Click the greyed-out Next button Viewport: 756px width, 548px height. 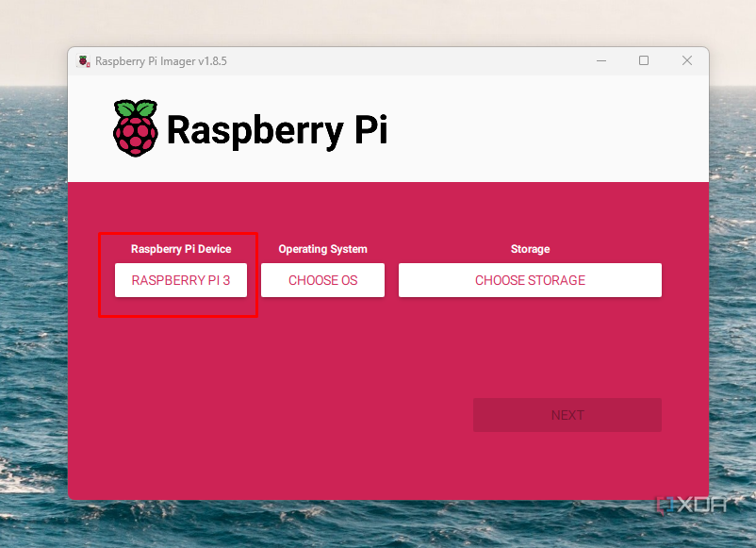pyautogui.click(x=567, y=415)
